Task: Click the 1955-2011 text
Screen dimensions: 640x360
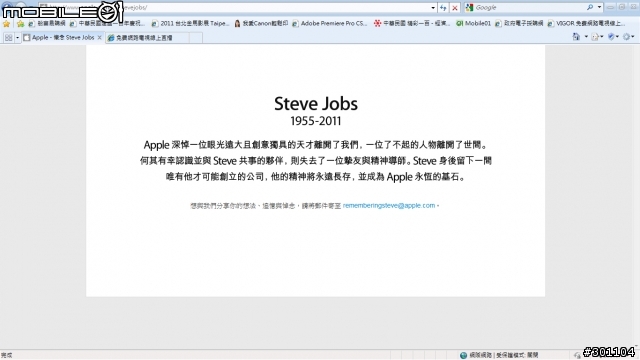Action: (316, 121)
